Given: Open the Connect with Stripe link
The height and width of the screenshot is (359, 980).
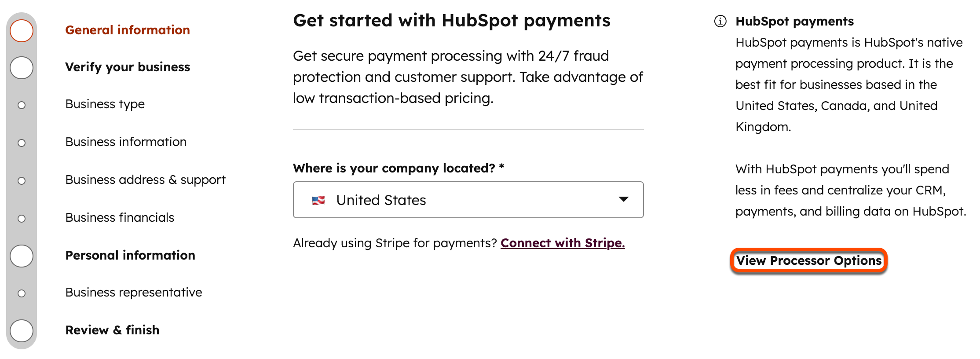Looking at the screenshot, I should point(563,243).
